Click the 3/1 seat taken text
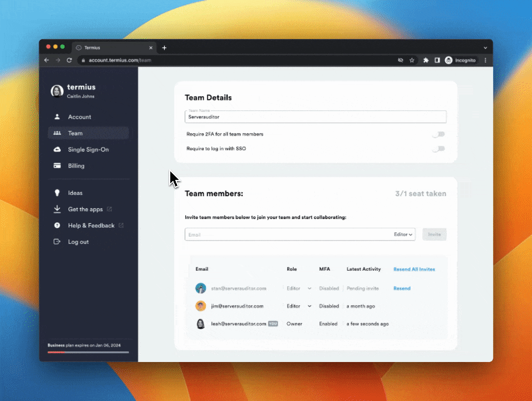This screenshot has width=532, height=401. (x=420, y=194)
